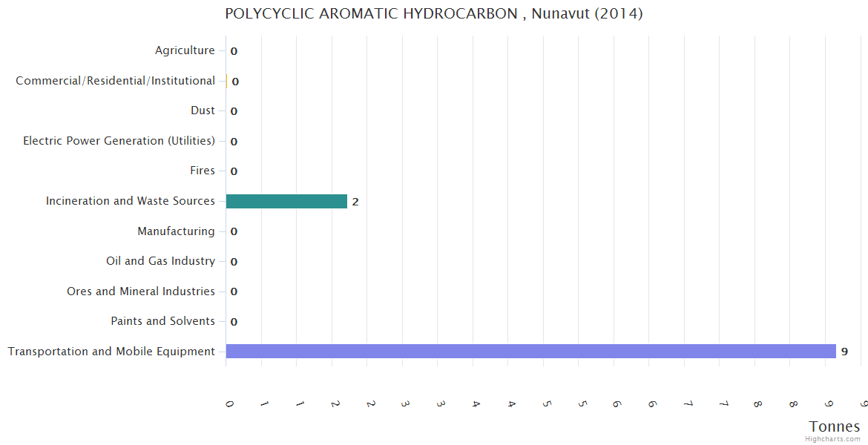Select the Manufacturing category label

[x=176, y=231]
